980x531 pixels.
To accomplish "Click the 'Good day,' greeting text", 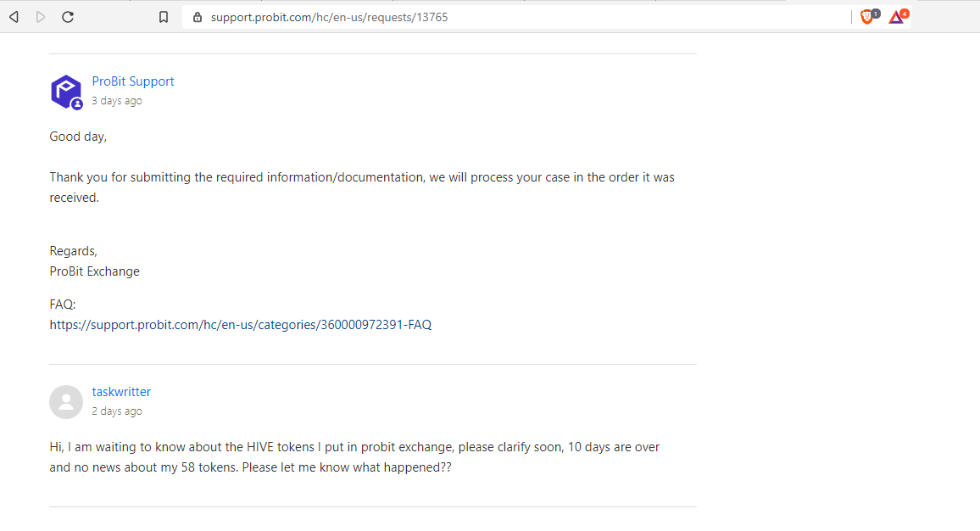I will (x=78, y=137).
